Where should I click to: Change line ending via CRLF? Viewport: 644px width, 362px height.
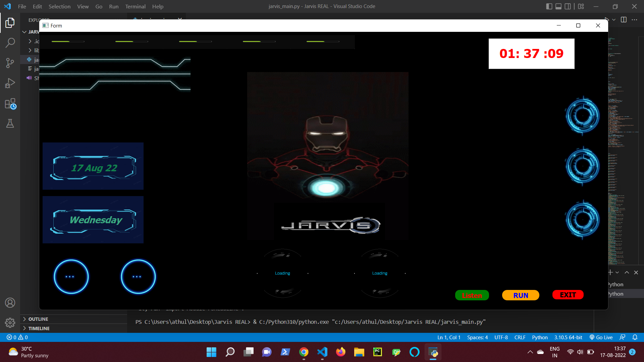point(520,338)
